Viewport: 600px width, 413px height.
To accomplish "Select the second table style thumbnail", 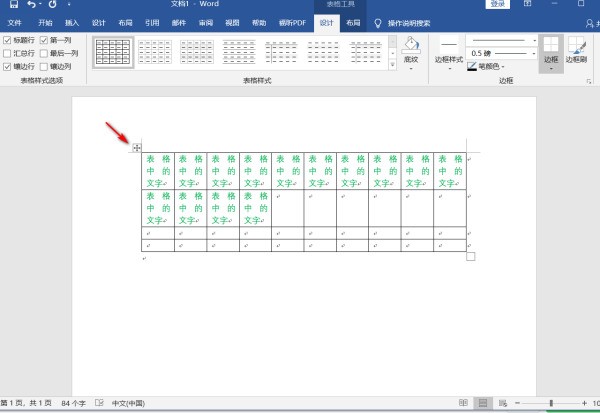I will click(x=155, y=52).
